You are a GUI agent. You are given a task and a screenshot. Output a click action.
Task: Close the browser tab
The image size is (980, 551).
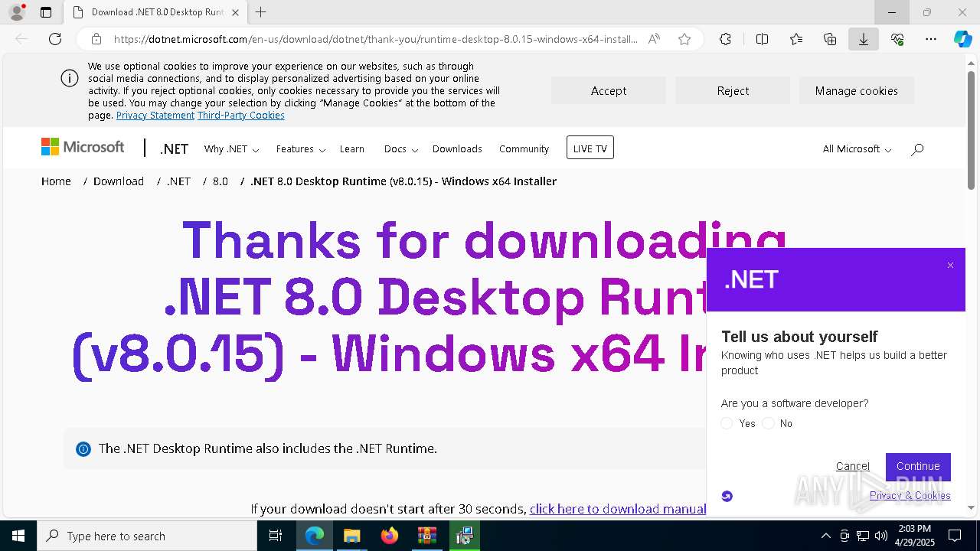tap(235, 12)
